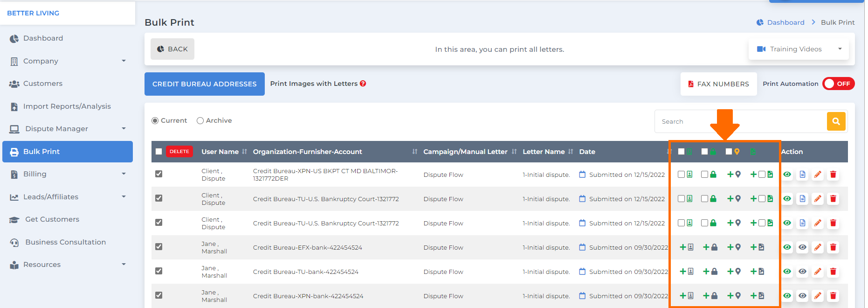Add address proof pin icon in the XPN-US BKPT row
This screenshot has height=308, width=868.
[734, 175]
